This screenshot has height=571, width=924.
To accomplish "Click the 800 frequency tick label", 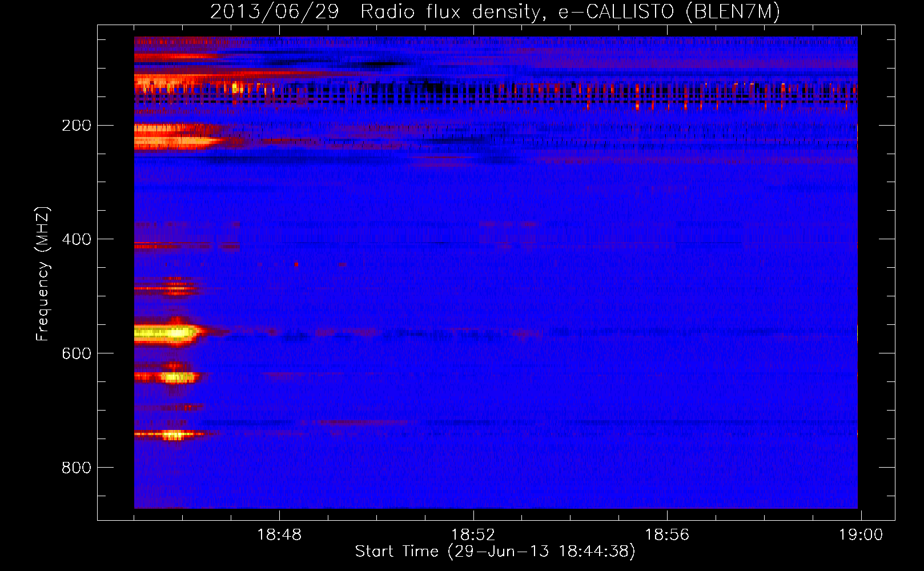I will pyautogui.click(x=77, y=468).
